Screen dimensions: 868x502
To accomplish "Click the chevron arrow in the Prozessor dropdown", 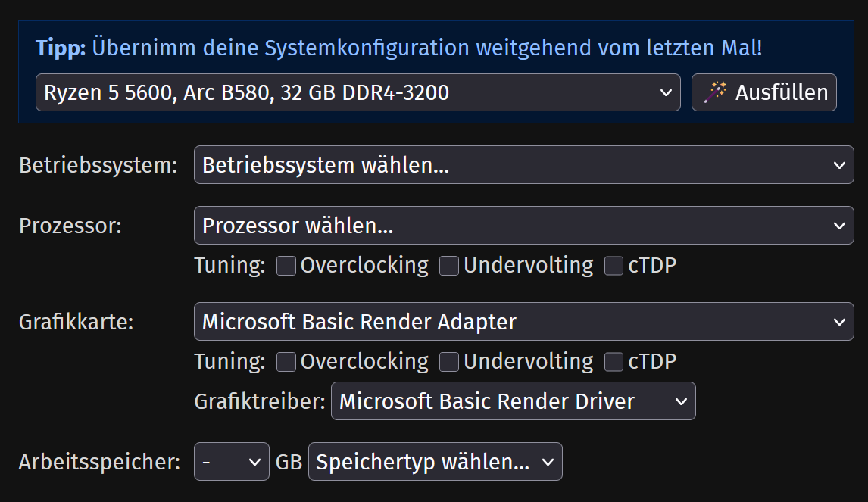I will click(839, 226).
